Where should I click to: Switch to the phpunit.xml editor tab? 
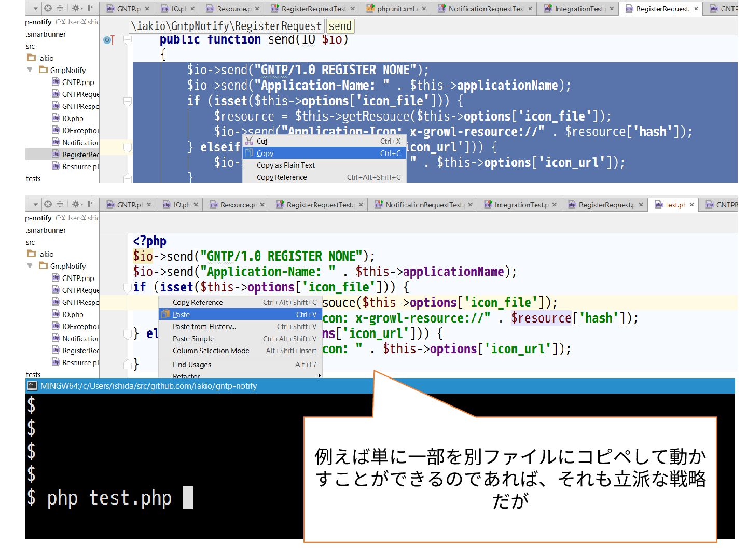point(396,9)
